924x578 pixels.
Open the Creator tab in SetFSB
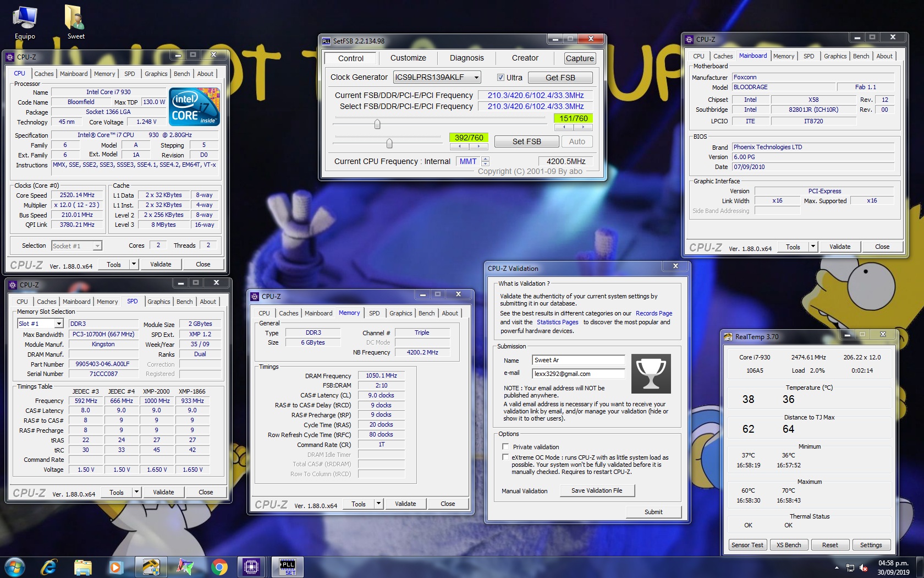[525, 58]
